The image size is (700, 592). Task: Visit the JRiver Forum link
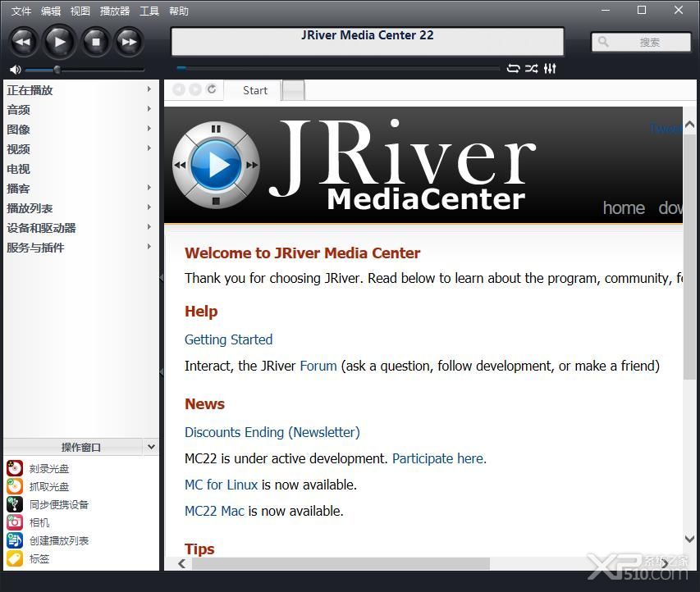point(318,366)
